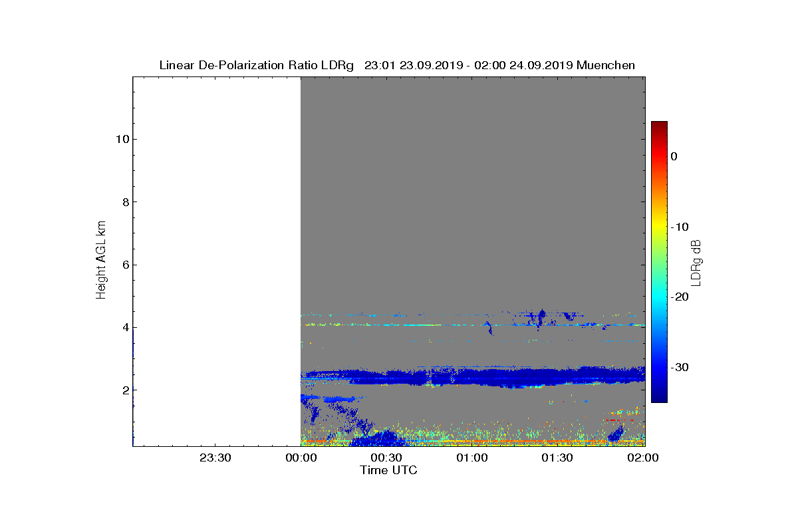Click the thin cyan line at 4 km height
The image size is (798, 532).
[x=473, y=325]
